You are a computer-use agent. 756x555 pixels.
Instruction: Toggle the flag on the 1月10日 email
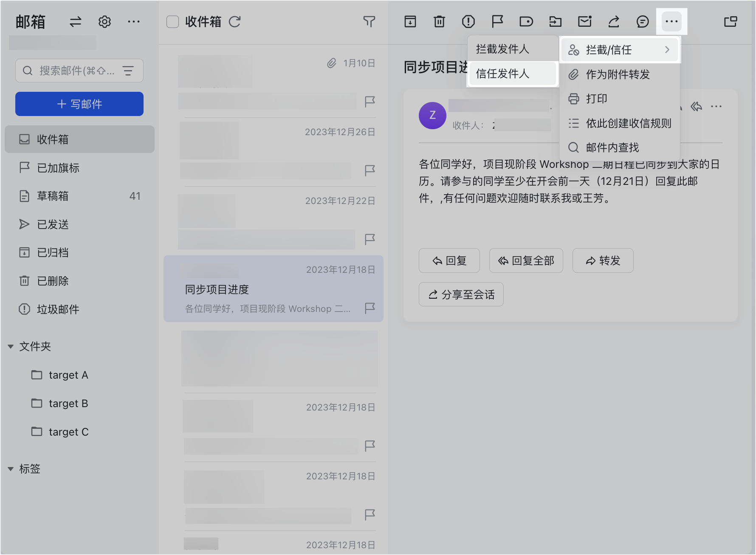(370, 102)
